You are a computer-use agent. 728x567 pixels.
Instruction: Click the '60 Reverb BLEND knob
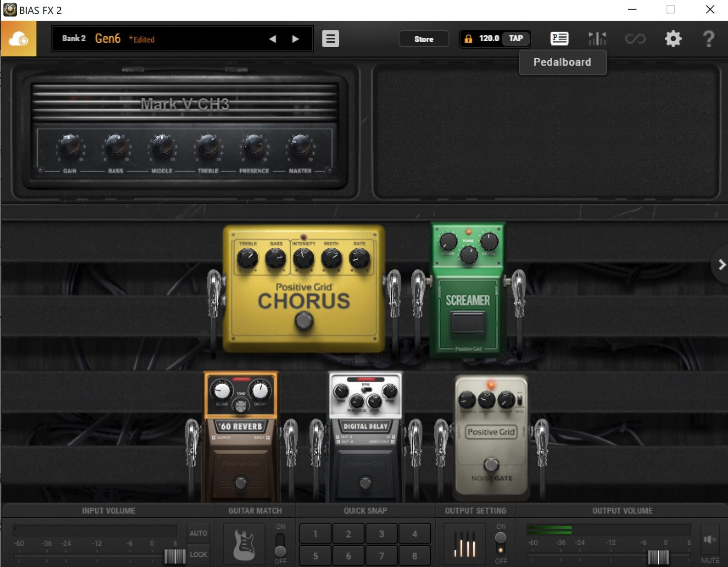click(221, 390)
